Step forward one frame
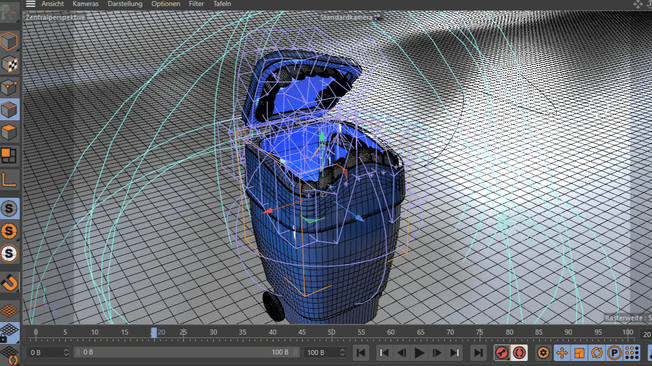 437,353
